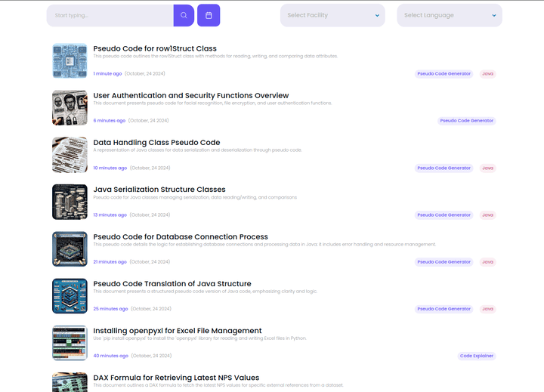544x392 pixels.
Task: Open thumbnail for row1Struct Class pseudo code
Action: (70, 60)
